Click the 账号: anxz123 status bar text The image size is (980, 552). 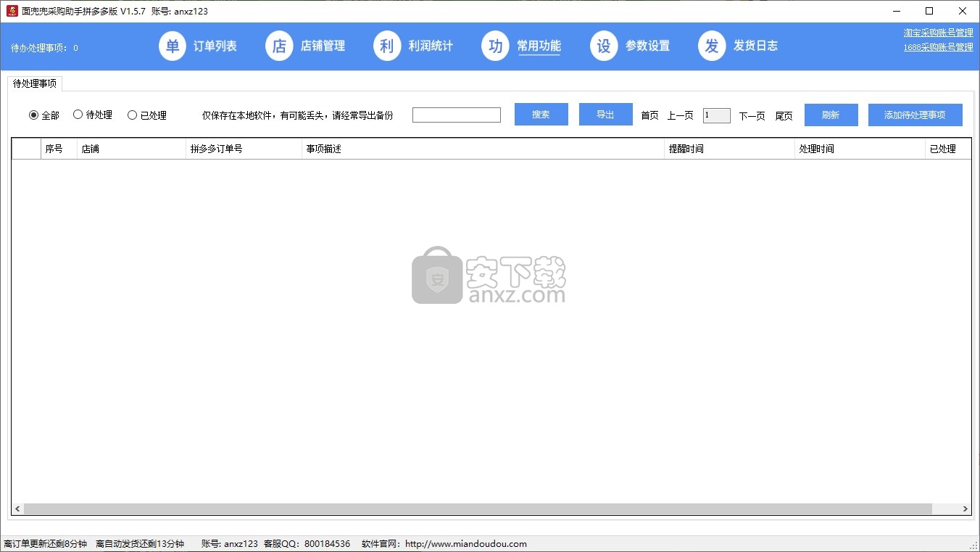pyautogui.click(x=229, y=544)
